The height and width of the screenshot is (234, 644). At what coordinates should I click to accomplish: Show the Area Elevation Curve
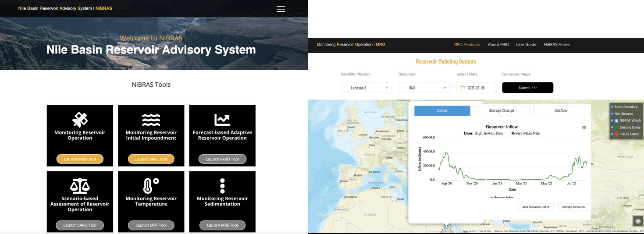(536, 207)
